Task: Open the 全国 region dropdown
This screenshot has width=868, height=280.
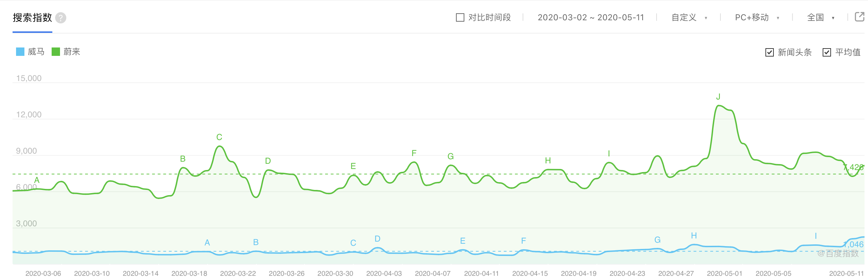Action: click(820, 17)
